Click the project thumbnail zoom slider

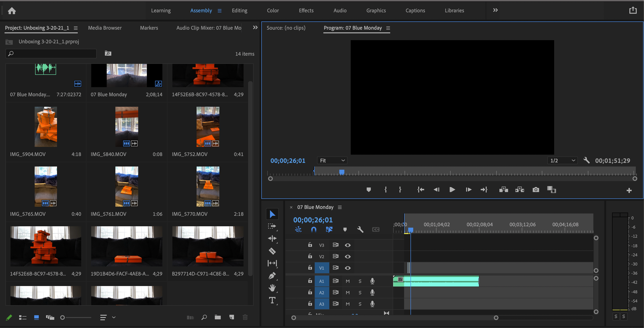click(x=63, y=318)
